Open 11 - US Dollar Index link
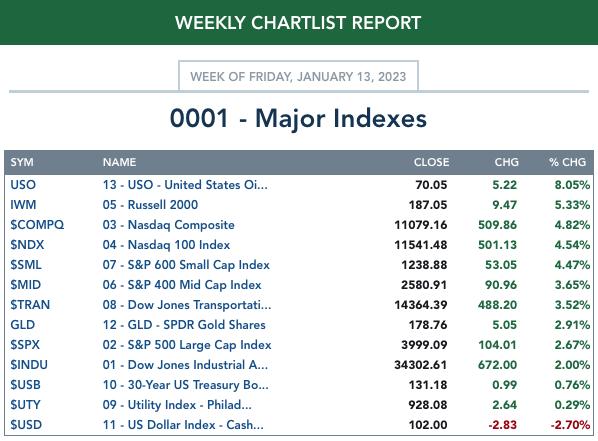This screenshot has width=598, height=441. pos(183,425)
